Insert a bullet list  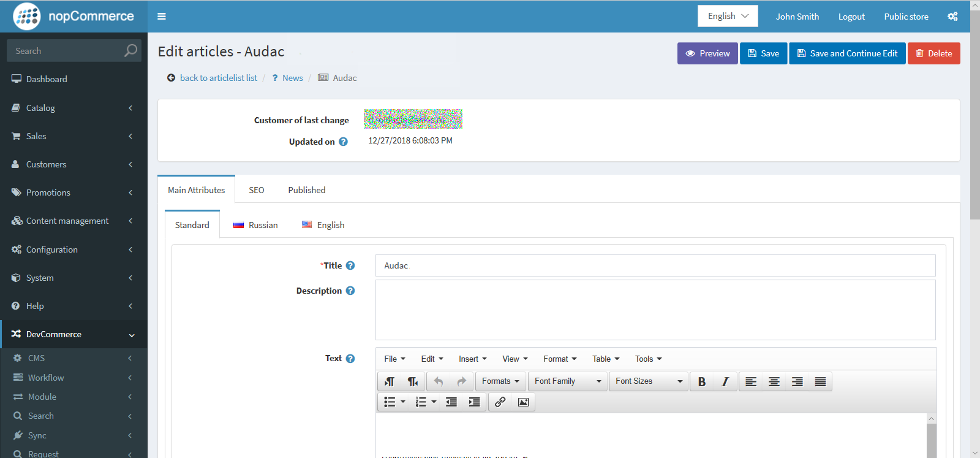[390, 402]
